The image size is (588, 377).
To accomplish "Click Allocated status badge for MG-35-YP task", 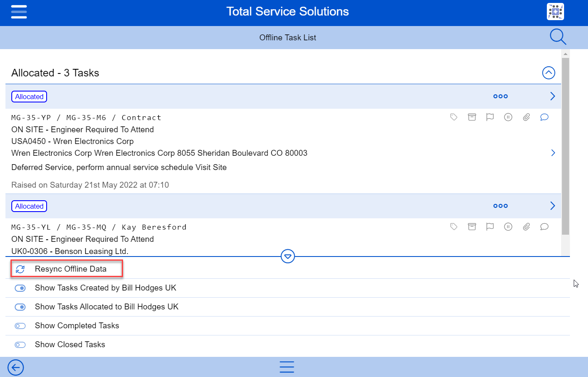I will click(x=29, y=97).
